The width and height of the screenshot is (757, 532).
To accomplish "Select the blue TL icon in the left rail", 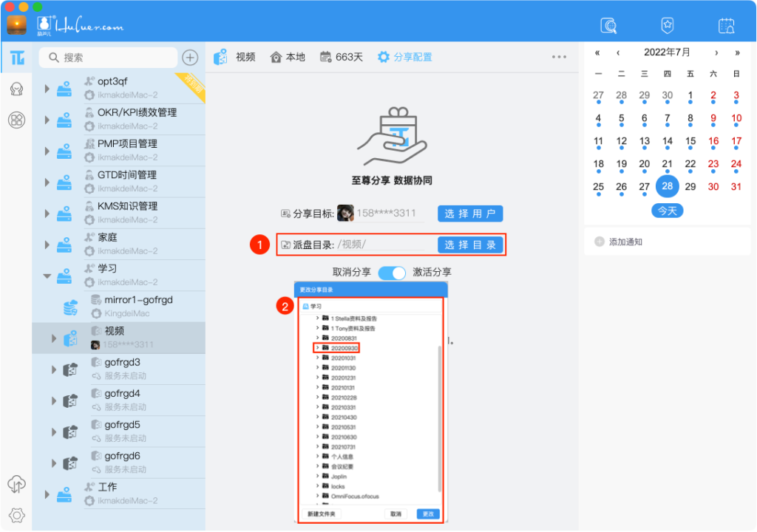I will pos(18,58).
